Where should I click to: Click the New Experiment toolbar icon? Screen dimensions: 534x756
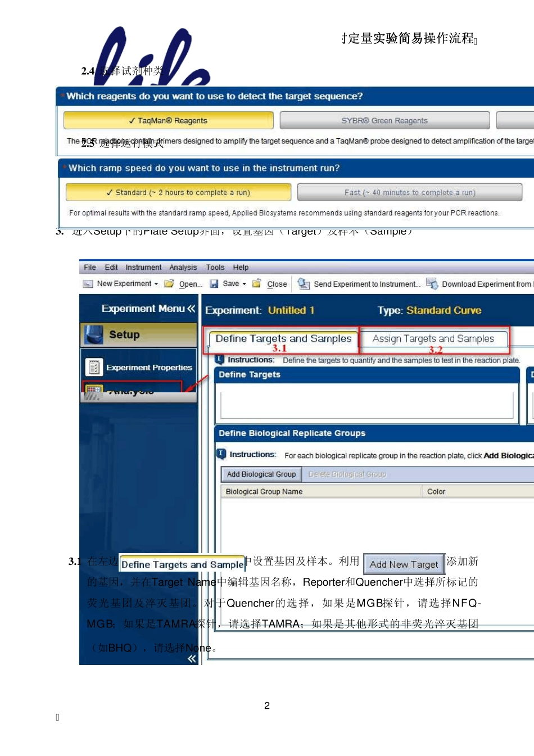(88, 284)
